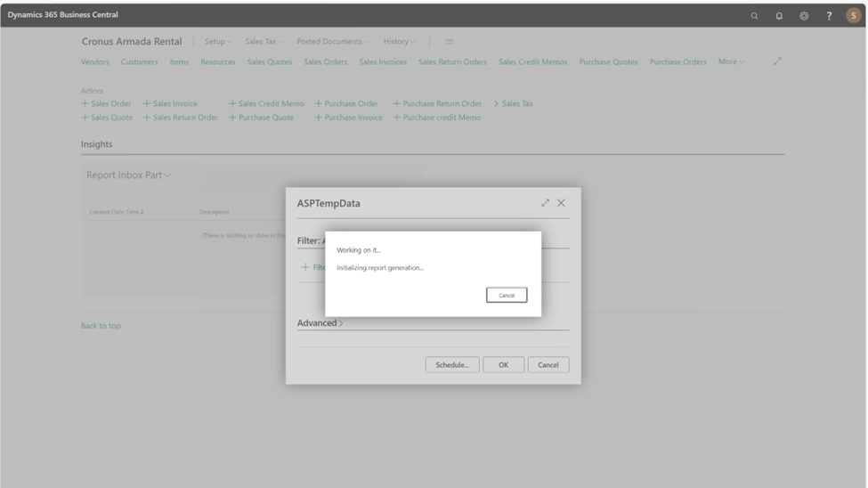Open the History dropdown menu

399,42
